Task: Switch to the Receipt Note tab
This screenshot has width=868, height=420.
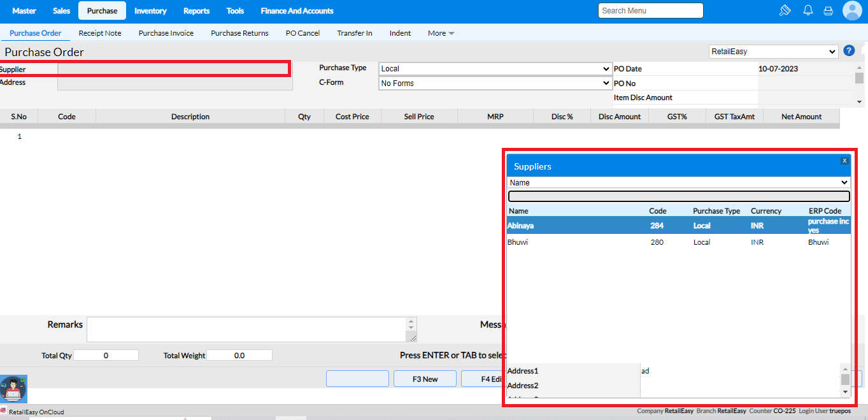Action: click(100, 33)
